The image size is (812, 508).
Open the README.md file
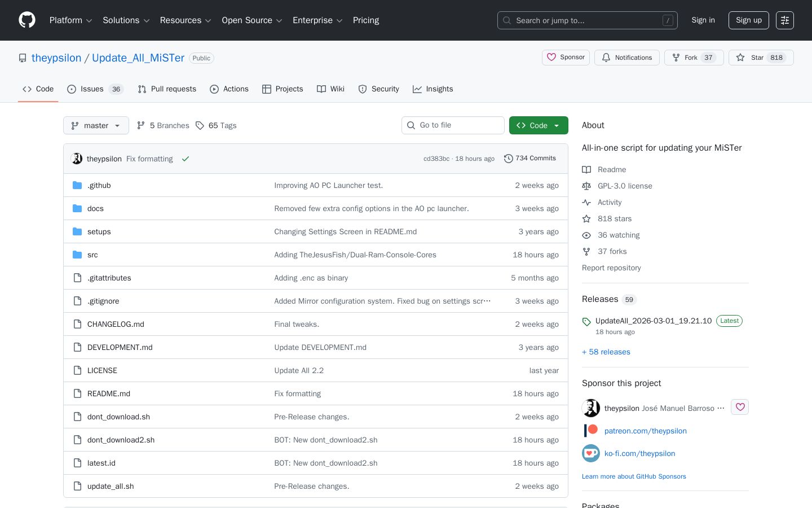click(x=109, y=393)
